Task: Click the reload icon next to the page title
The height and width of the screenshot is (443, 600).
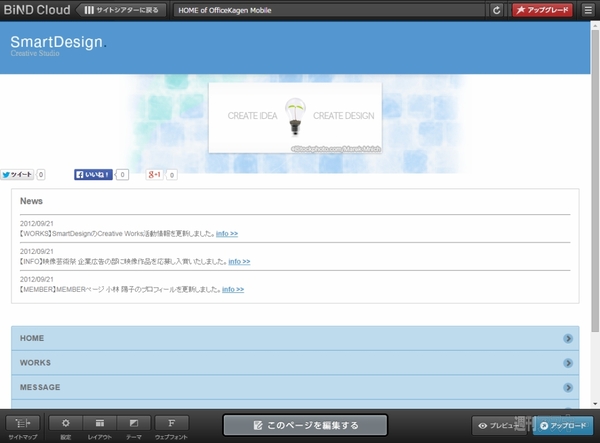Action: (x=496, y=10)
